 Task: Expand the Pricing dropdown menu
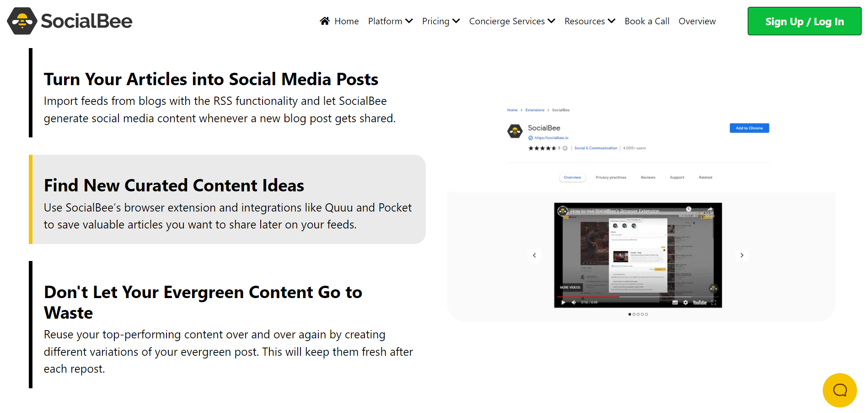click(441, 21)
